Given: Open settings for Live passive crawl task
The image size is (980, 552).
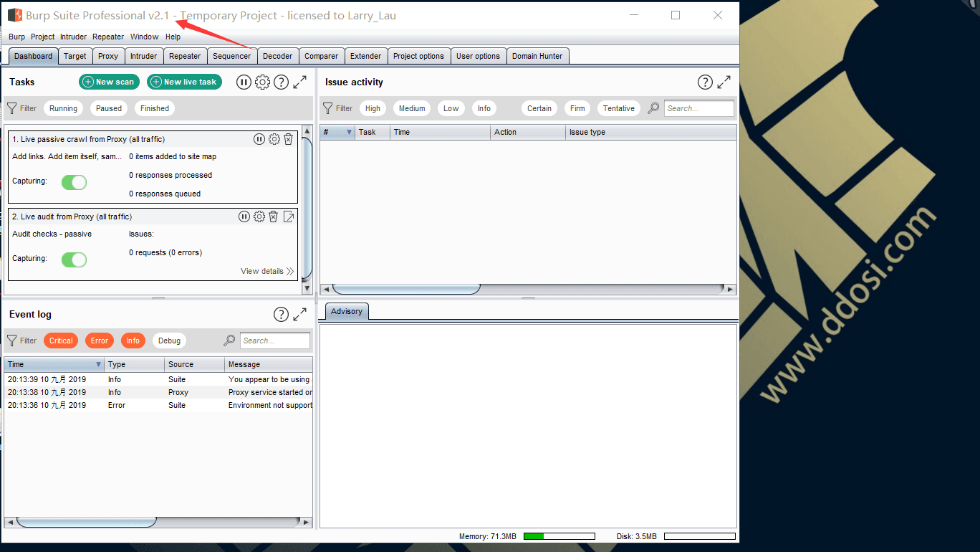Looking at the screenshot, I should click(x=274, y=139).
